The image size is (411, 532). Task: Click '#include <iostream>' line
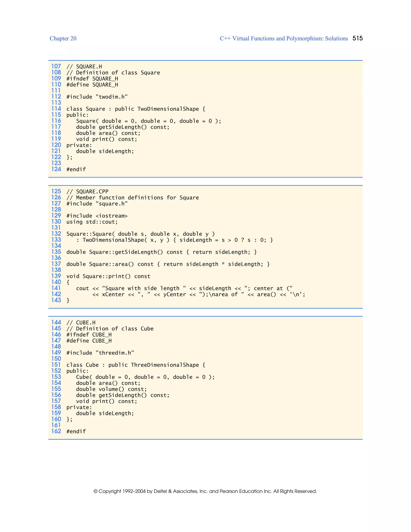click(x=97, y=216)
